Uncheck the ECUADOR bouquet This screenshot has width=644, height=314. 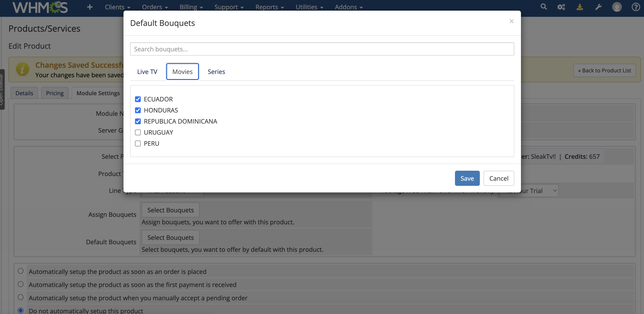(x=138, y=99)
